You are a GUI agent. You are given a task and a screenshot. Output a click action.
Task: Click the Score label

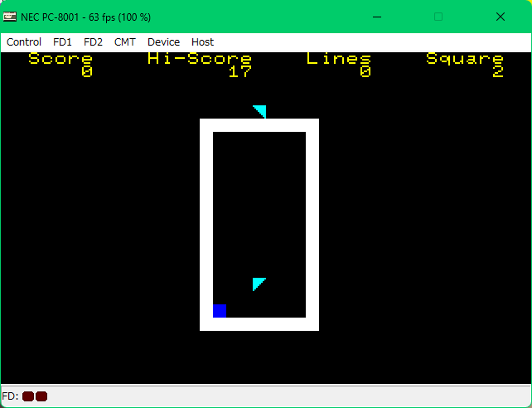(60, 59)
